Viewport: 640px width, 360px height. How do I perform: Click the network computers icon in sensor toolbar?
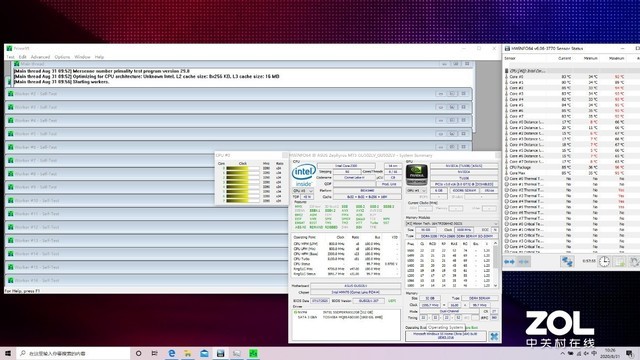567,261
